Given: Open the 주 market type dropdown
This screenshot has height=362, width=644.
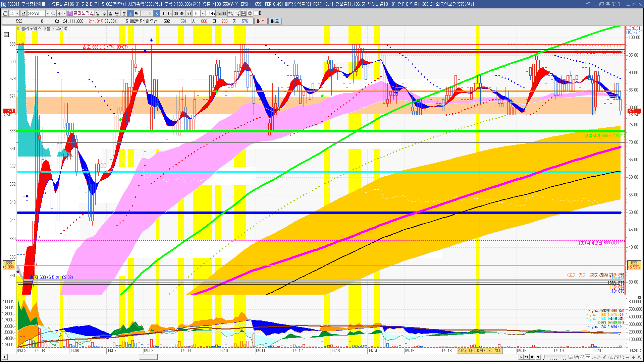Looking at the screenshot, I should pyautogui.click(x=17, y=13).
